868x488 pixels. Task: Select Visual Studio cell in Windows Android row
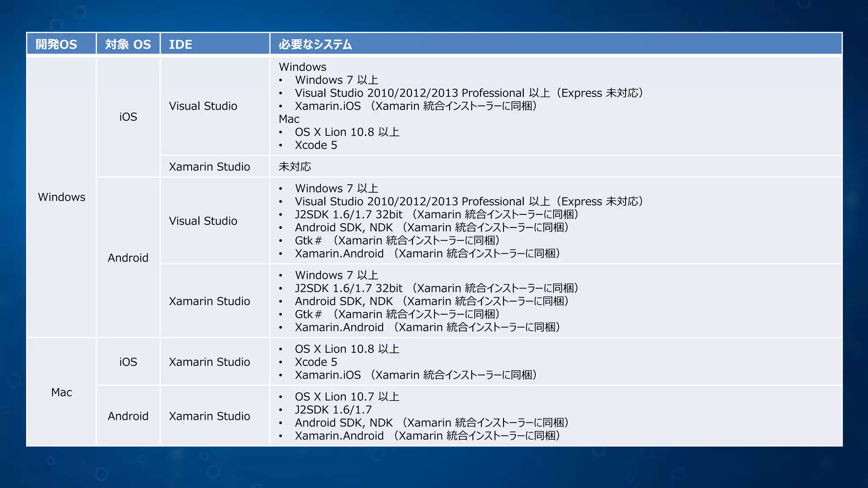(x=215, y=221)
